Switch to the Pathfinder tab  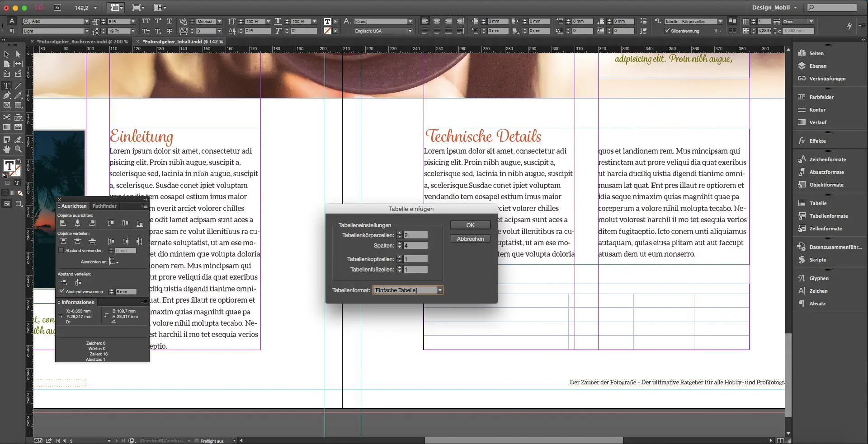point(104,206)
